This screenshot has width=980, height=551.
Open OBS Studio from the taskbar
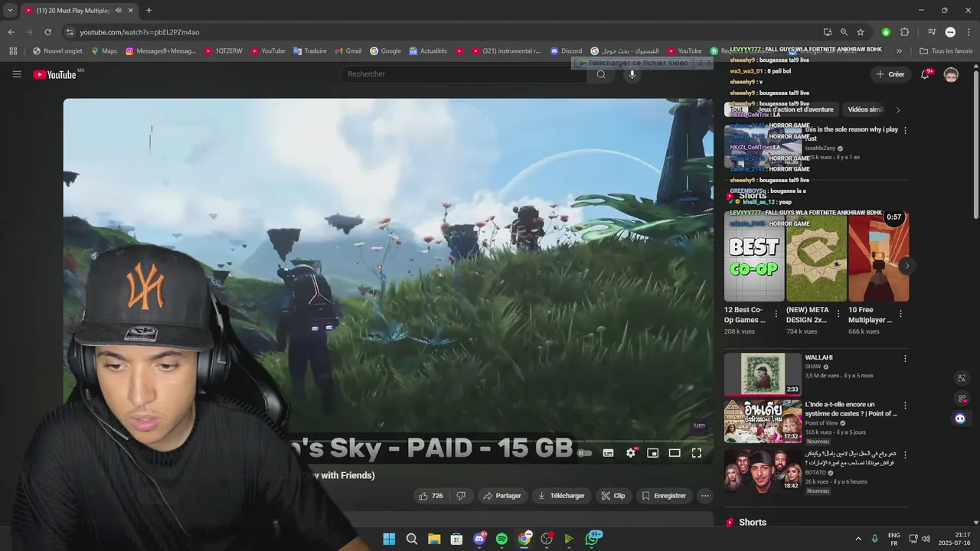click(x=547, y=539)
